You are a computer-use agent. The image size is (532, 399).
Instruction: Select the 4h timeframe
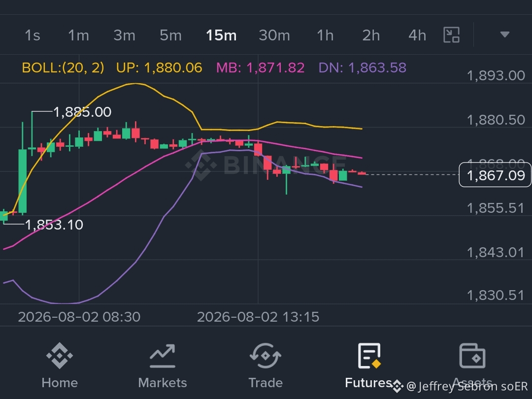[x=417, y=35]
